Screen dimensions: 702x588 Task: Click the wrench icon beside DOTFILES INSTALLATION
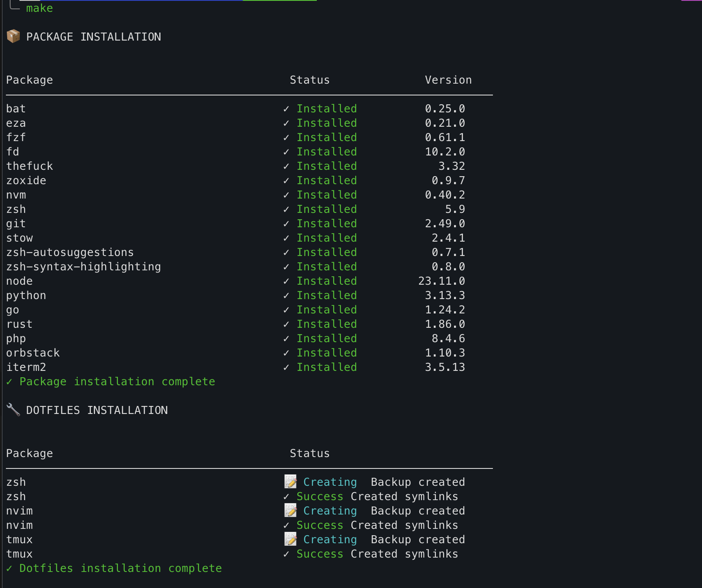14,410
